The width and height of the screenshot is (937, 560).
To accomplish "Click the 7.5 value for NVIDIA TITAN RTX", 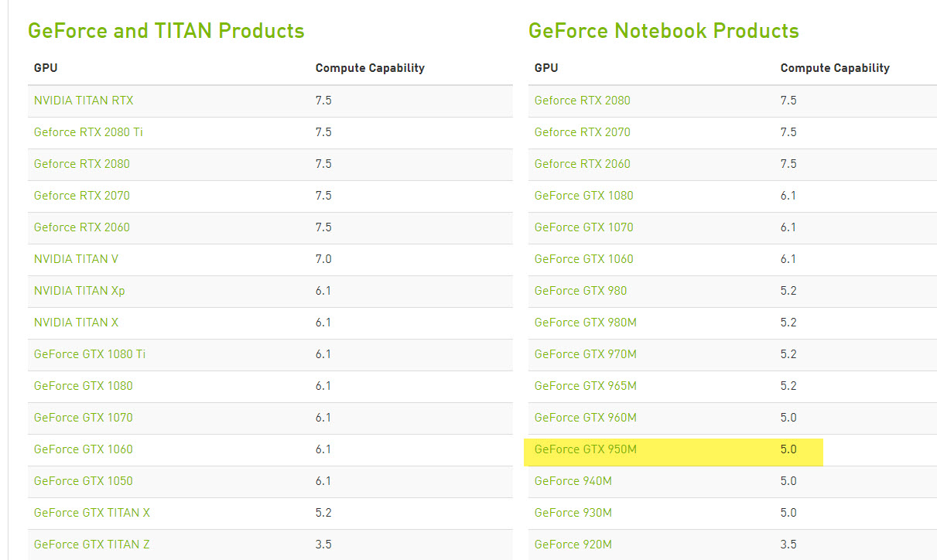I will [323, 101].
